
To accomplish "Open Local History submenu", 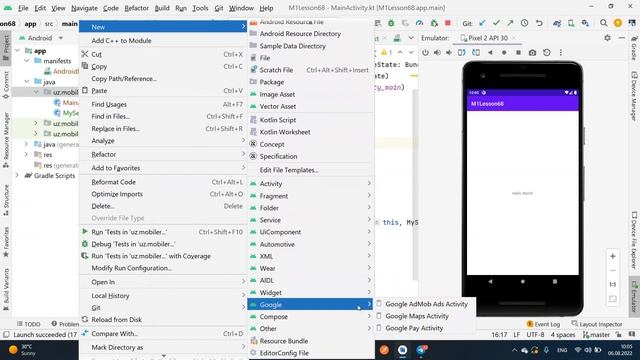I will 163,296.
